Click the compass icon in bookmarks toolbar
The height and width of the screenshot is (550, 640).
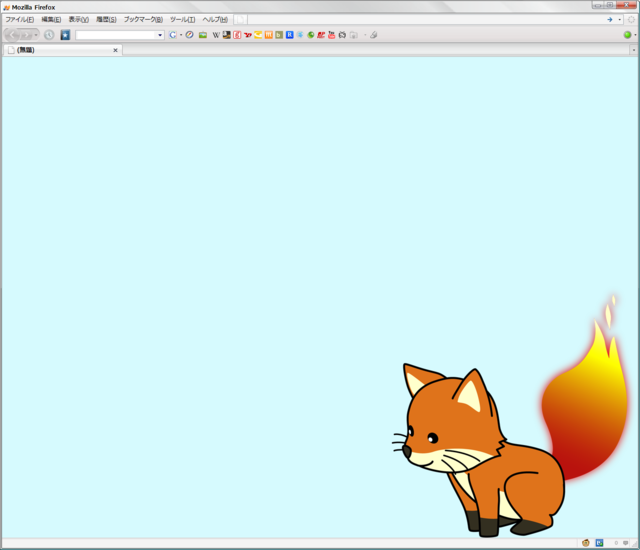tap(189, 35)
